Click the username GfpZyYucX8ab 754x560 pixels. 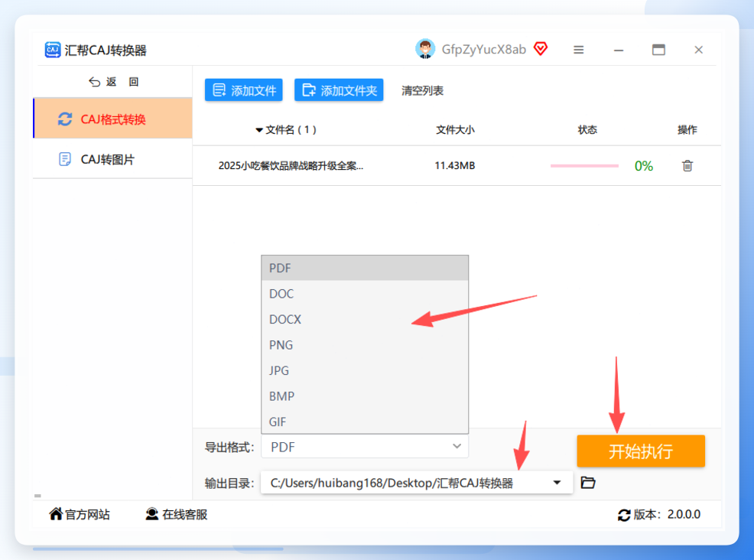click(484, 50)
